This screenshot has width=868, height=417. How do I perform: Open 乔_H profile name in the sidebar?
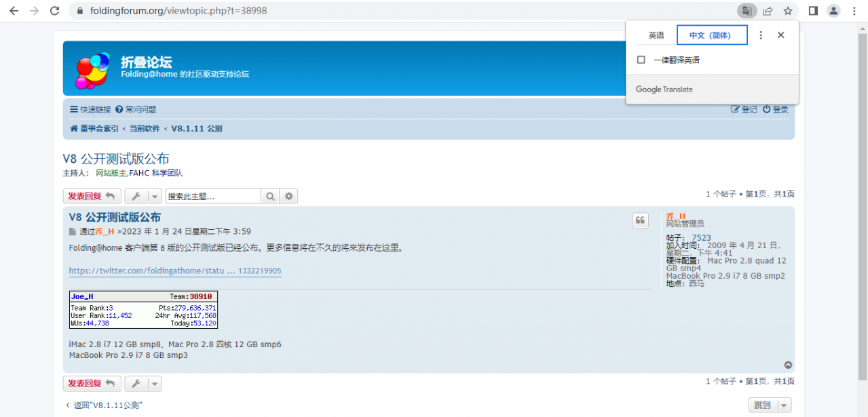676,216
